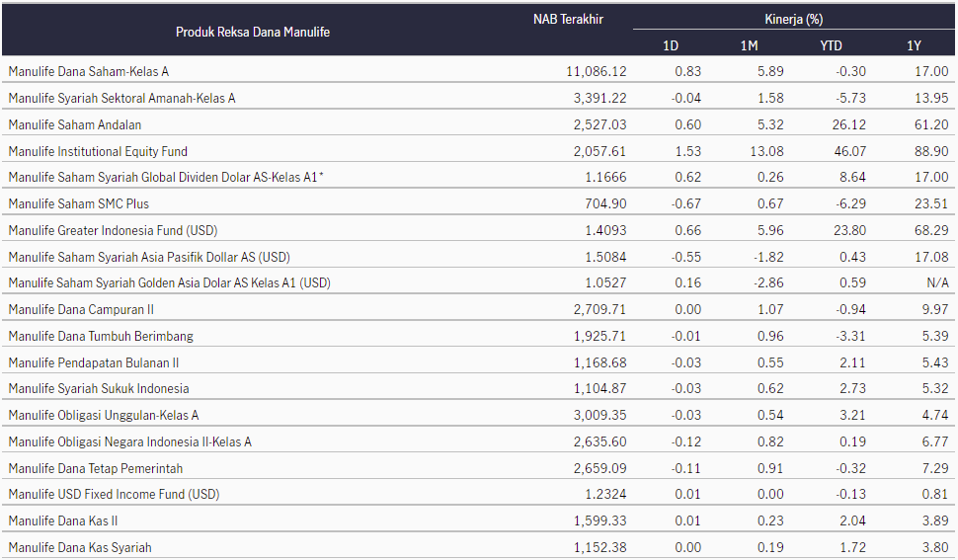Select Manulife Institutional Equity Fund name
This screenshot has width=958, height=560.
(98, 151)
